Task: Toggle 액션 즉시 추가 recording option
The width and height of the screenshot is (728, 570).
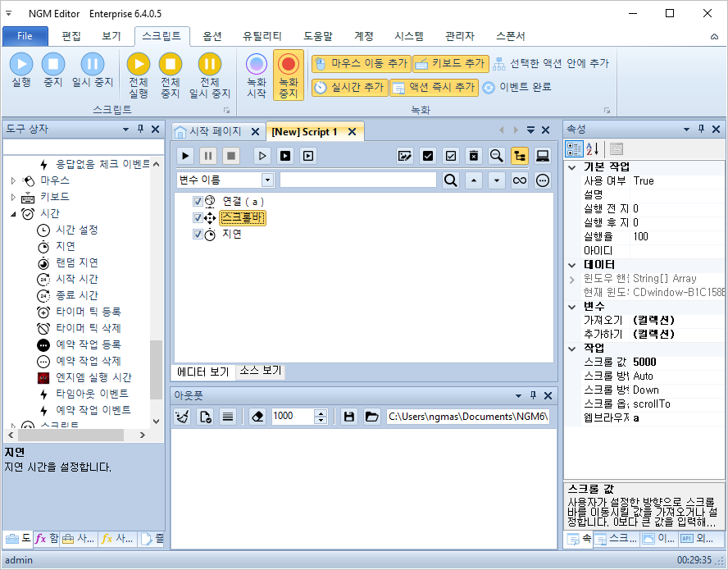Action: coord(434,87)
